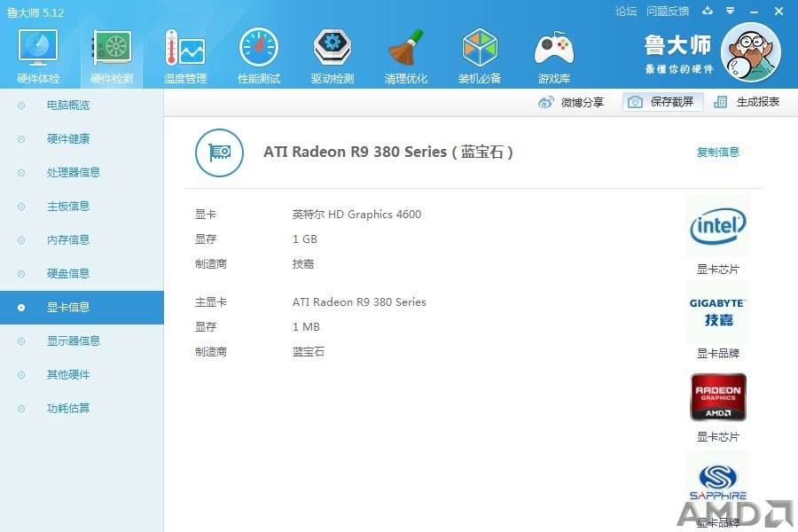Screen dimensions: 798x532
Task: Click the value 英特尔 HD Graphics 4600
Action: pyautogui.click(x=356, y=215)
